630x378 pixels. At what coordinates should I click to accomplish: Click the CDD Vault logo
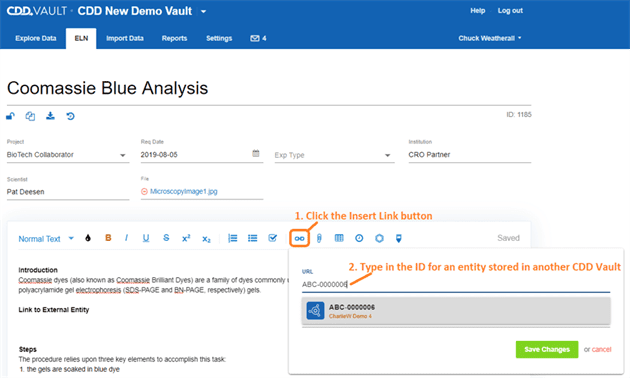tap(37, 11)
